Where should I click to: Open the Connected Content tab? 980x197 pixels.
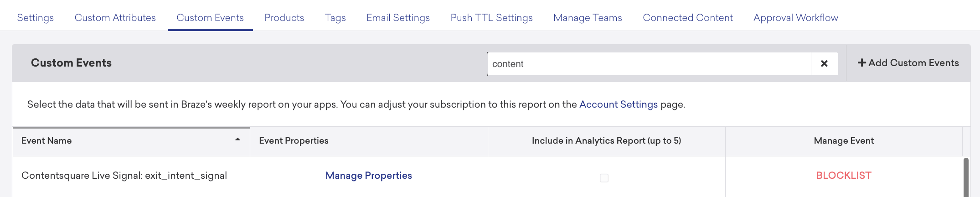click(687, 18)
